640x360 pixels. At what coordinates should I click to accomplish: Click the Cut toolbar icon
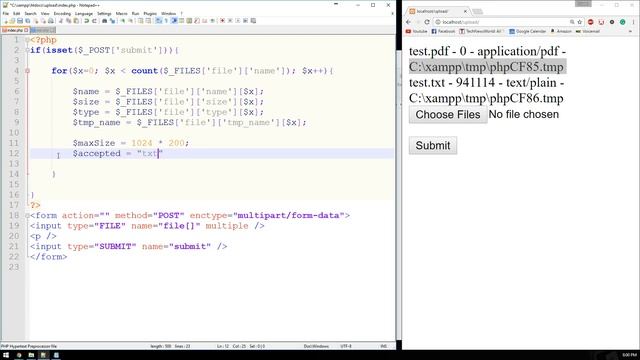coord(61,21)
